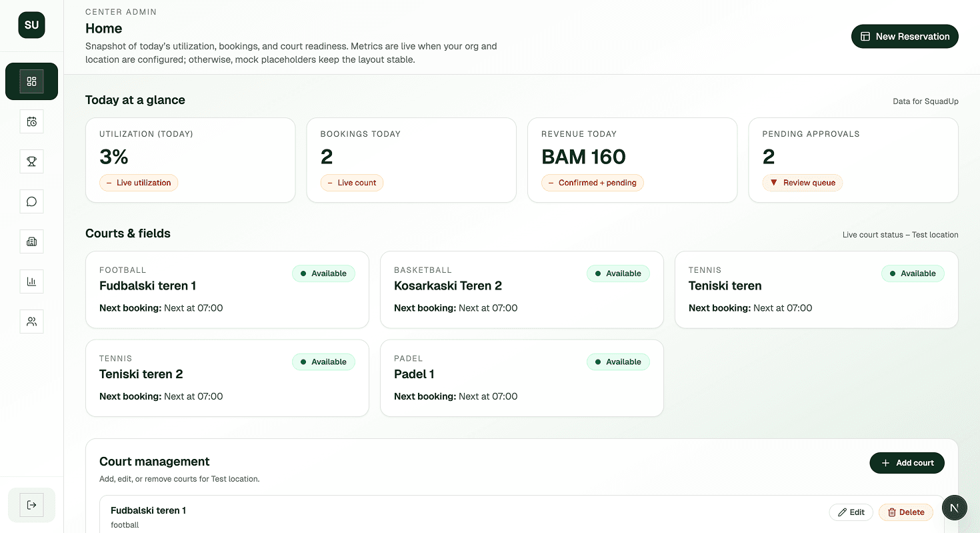
Task: Click the Edit pencil for Fudbalski teren 1
Action: [851, 512]
